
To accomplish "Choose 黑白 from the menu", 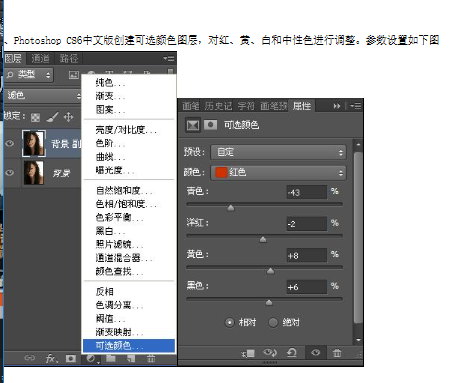I will tap(129, 231).
